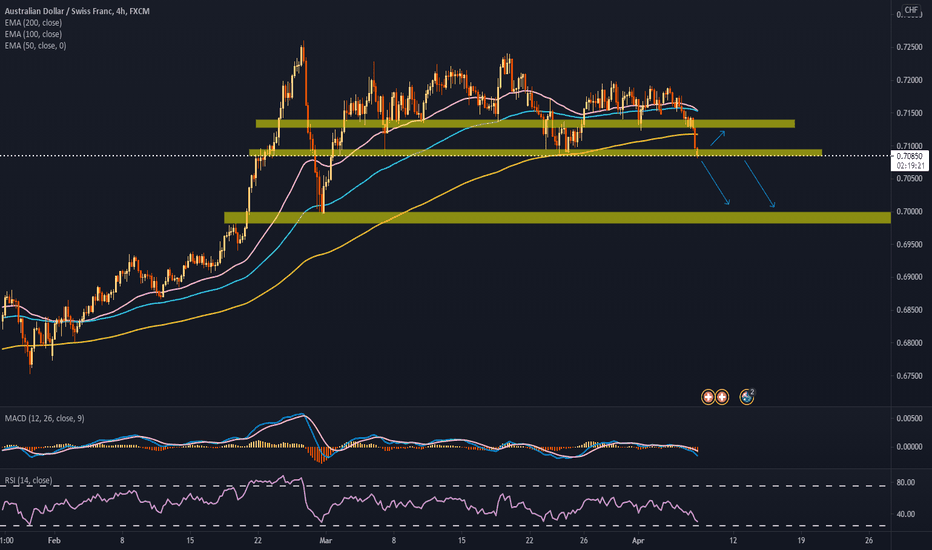Click the CHF currency label on the price scale

coord(911,10)
